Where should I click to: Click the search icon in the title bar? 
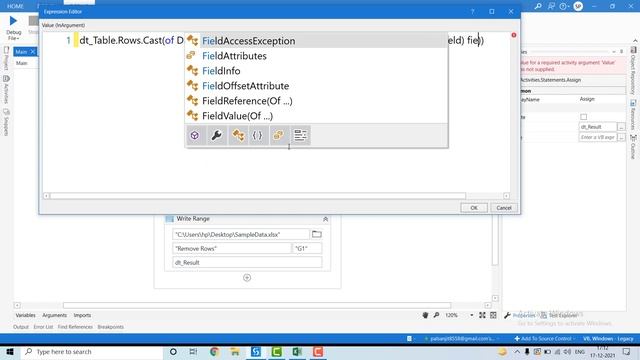click(x=538, y=6)
